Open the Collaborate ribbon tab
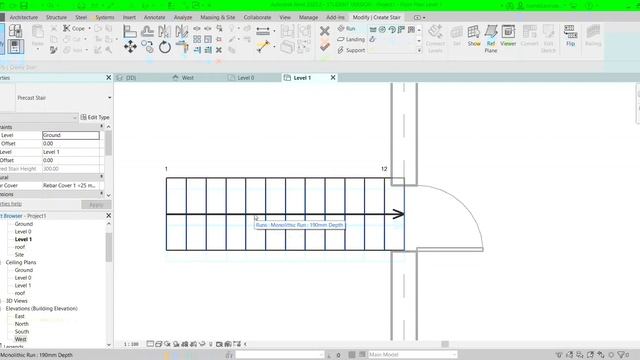 tap(257, 18)
